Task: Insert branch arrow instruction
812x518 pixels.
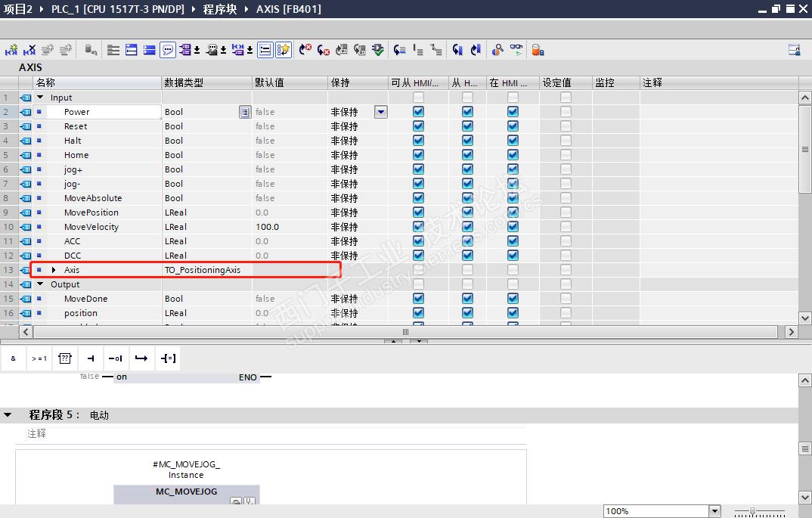Action: (141, 358)
